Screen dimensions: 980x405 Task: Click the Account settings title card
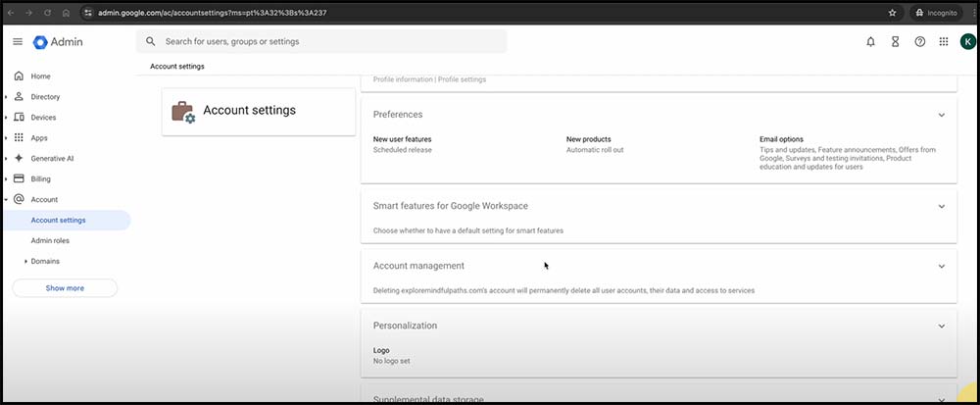click(259, 112)
